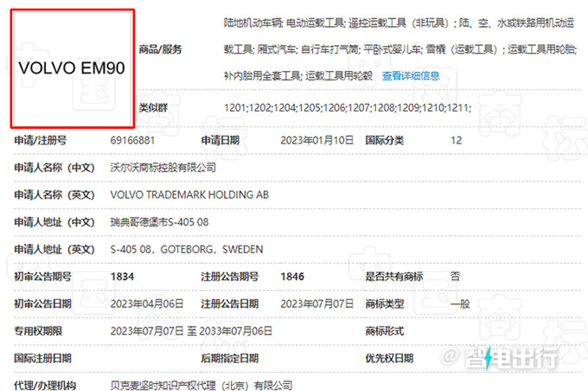588x391 pixels.
Task: Click the 申请人名称（英文）label
Action: 54,195
